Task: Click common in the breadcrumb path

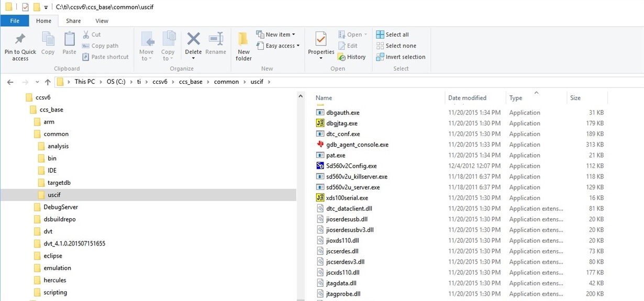Action: [x=226, y=82]
